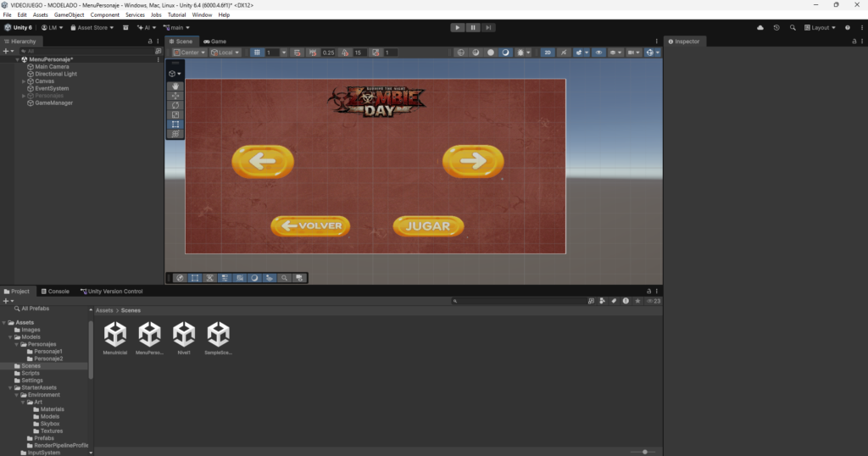The width and height of the screenshot is (868, 456).
Task: Open Inspector panel three-dot options
Action: pyautogui.click(x=862, y=42)
